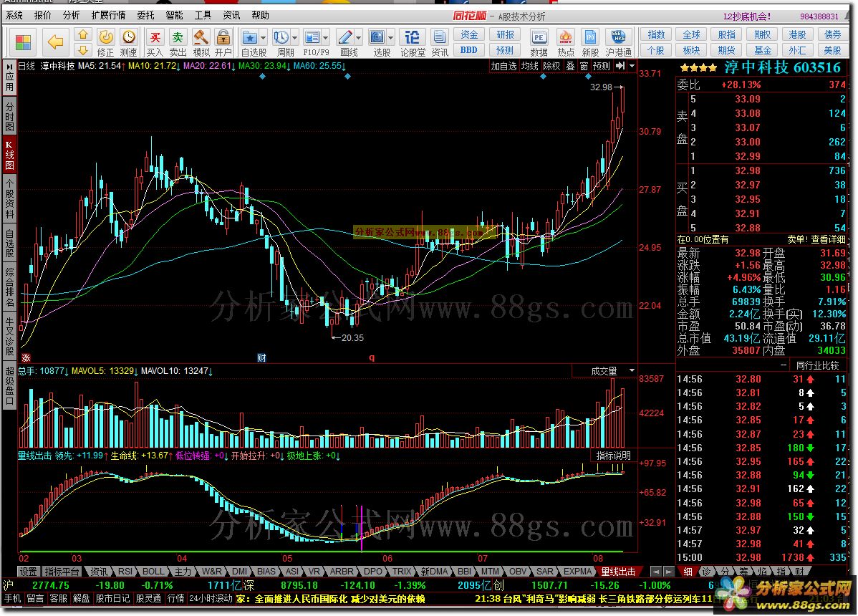The height and width of the screenshot is (616, 858).
Task: Click the BBD button
Action: click(469, 50)
